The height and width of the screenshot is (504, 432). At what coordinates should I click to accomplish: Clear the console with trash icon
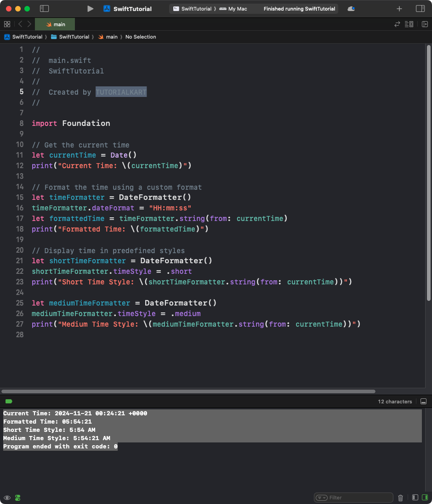coord(400,498)
